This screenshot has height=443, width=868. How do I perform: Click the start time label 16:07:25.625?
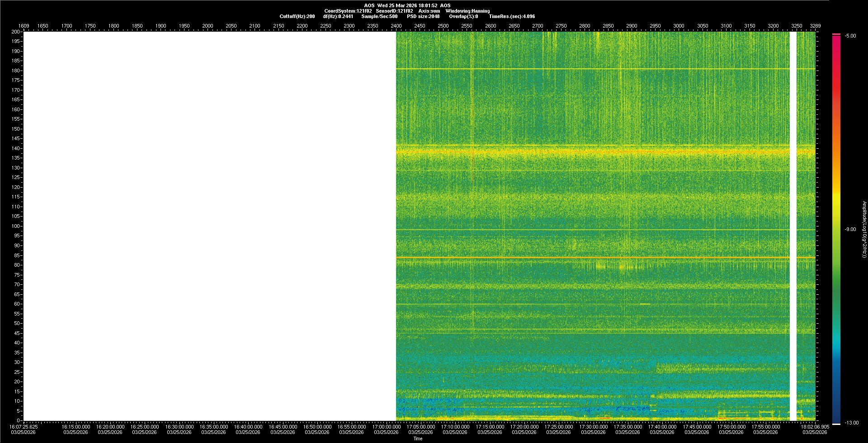pyautogui.click(x=24, y=426)
